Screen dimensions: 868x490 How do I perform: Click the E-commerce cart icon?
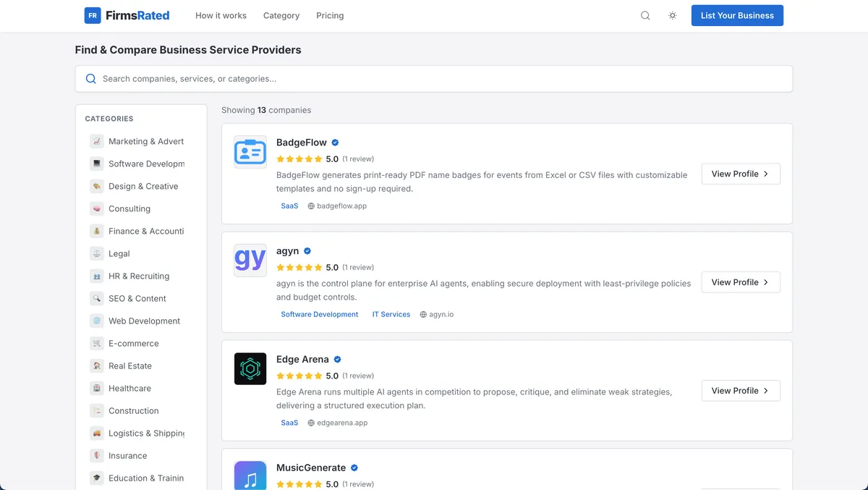click(x=97, y=343)
